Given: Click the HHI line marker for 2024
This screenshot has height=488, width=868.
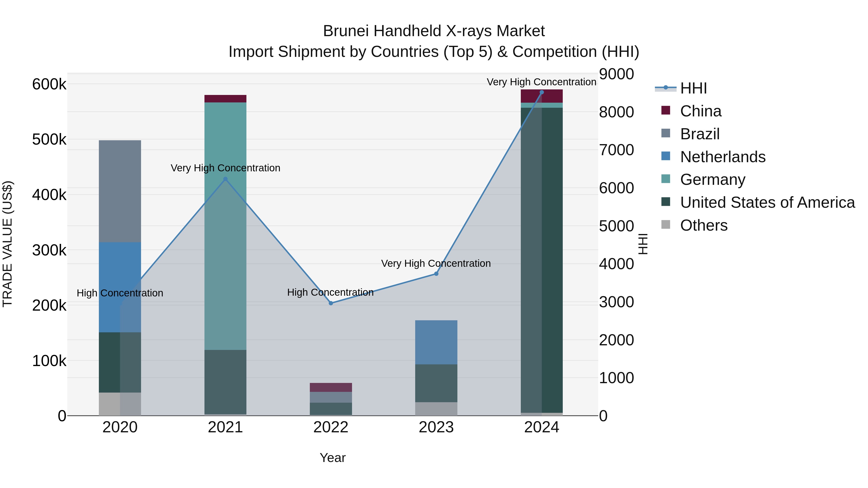Looking at the screenshot, I should click(x=542, y=92).
